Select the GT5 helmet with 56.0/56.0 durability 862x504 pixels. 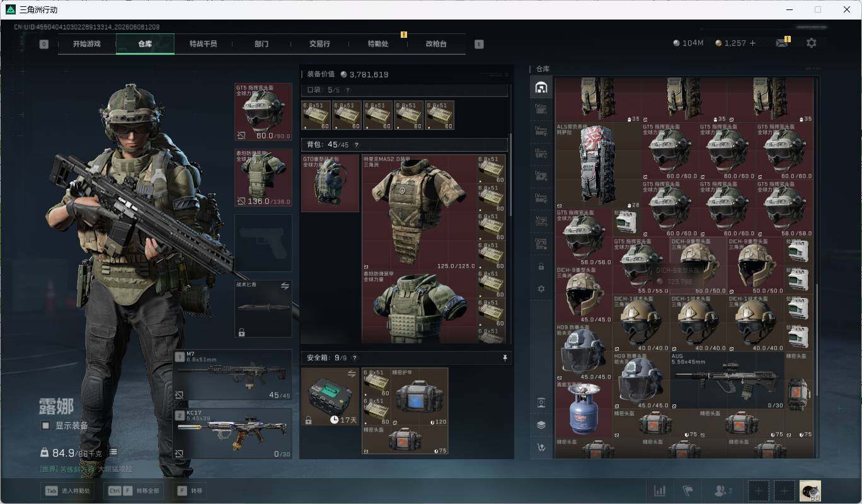pos(583,238)
